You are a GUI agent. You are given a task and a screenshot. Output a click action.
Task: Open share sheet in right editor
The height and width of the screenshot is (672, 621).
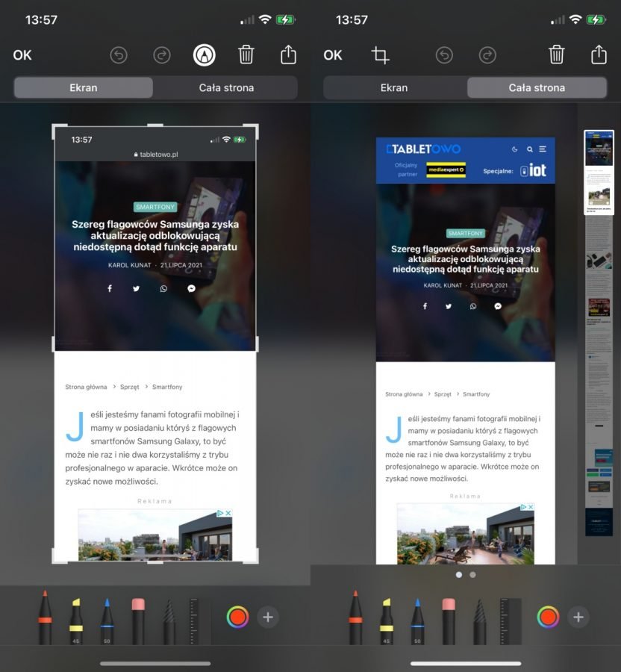pos(599,55)
